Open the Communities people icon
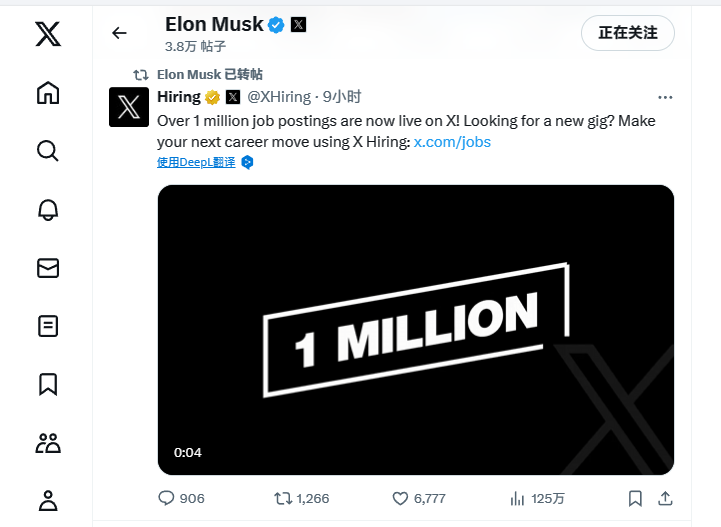721x527 pixels. 48,443
